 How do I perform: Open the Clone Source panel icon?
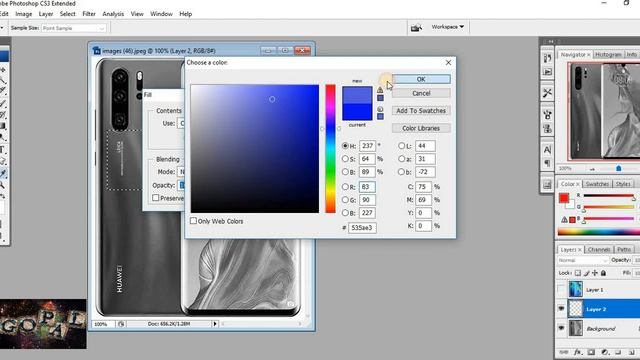pos(547,129)
